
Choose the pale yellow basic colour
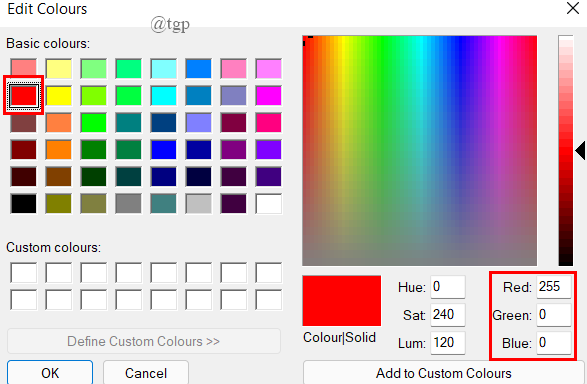pos(59,68)
